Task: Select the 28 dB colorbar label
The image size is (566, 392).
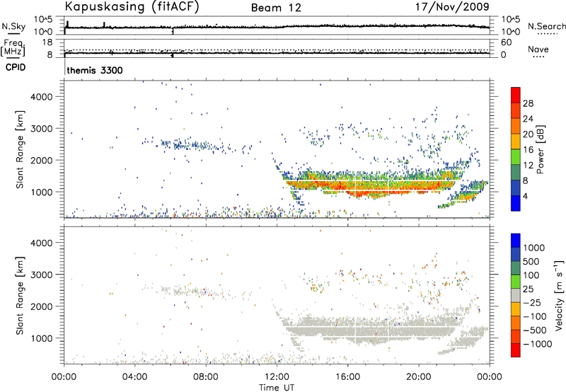Action: coord(528,103)
